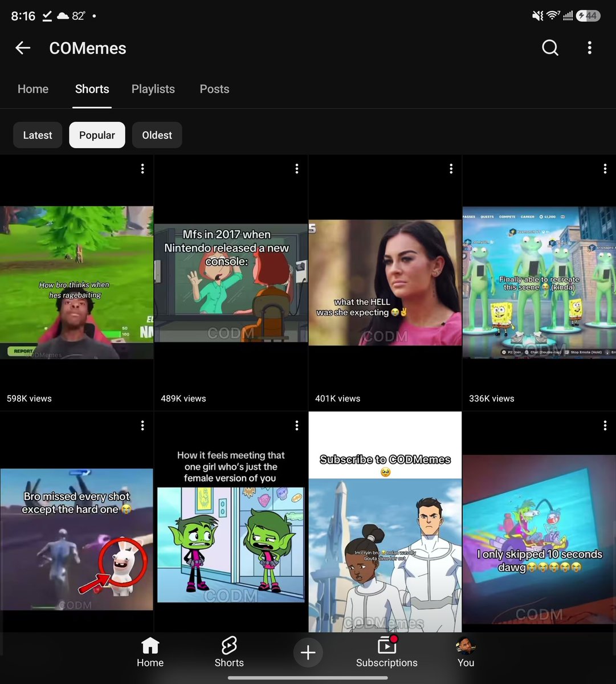The height and width of the screenshot is (684, 616).
Task: Open options for 'female version of you' short
Action: (297, 425)
